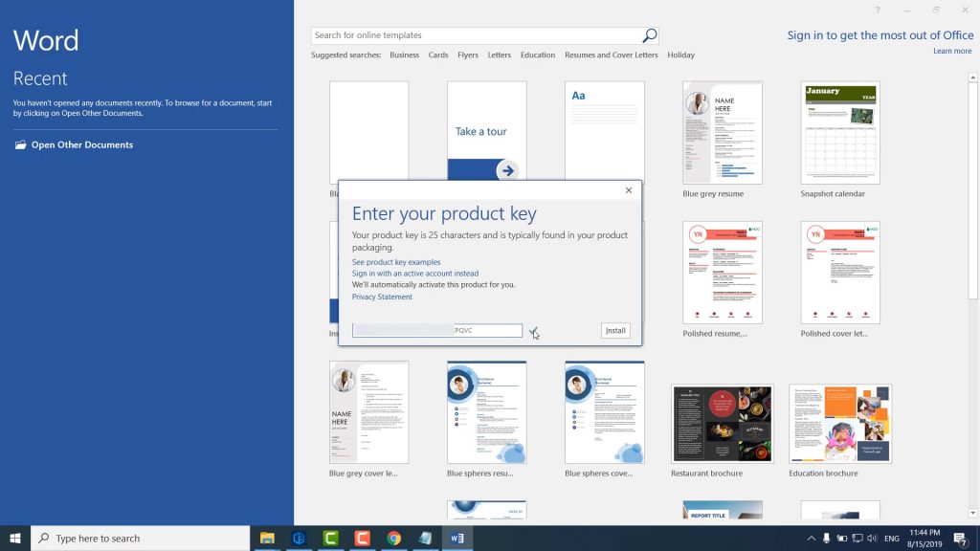Screen dimensions: 980x551
Task: Click the search magnifier icon for templates
Action: point(650,35)
